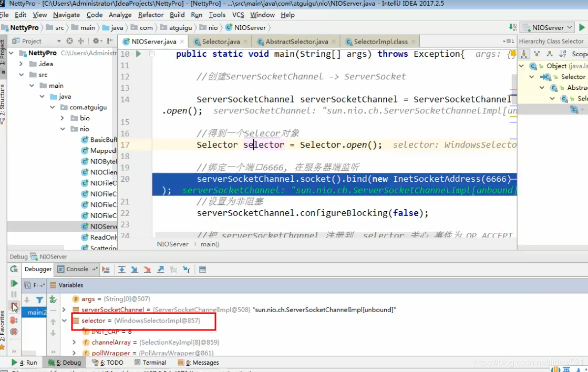Toggle Mute Breakpoints in debug sidebar

(14, 332)
